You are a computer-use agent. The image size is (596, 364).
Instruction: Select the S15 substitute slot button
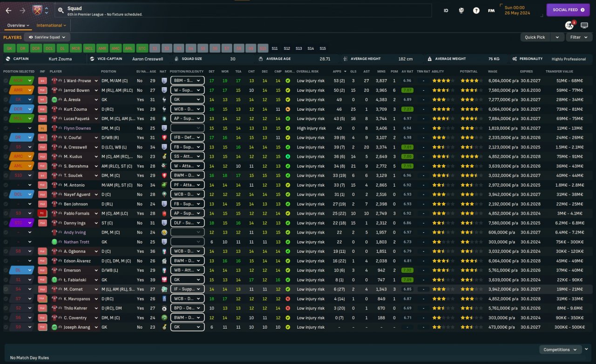tap(323, 48)
